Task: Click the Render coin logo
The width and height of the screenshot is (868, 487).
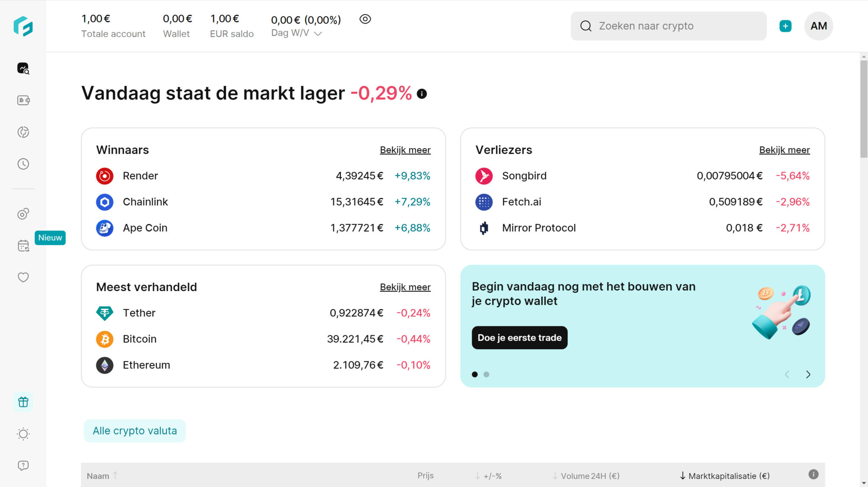Action: click(104, 176)
